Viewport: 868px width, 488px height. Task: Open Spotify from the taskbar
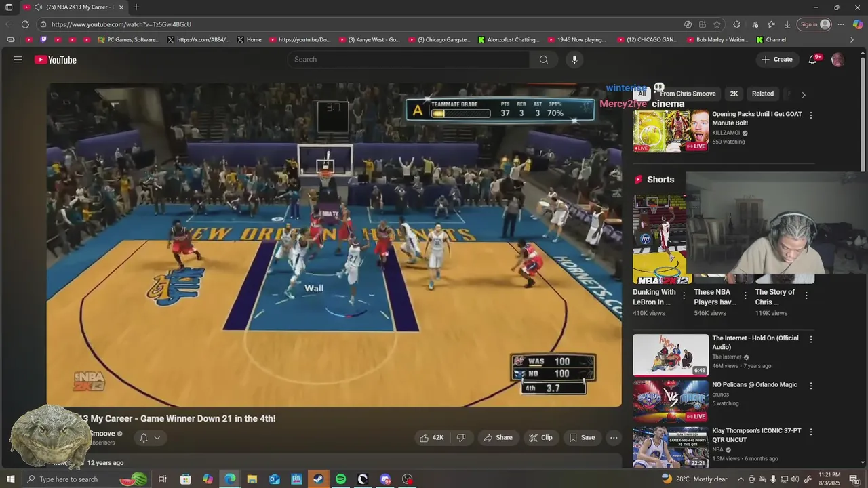point(341,479)
